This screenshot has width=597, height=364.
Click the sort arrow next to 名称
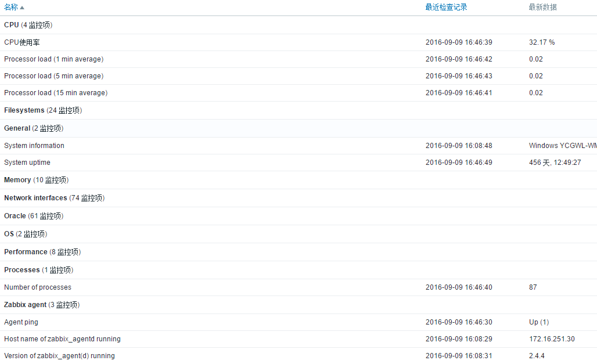[22, 8]
